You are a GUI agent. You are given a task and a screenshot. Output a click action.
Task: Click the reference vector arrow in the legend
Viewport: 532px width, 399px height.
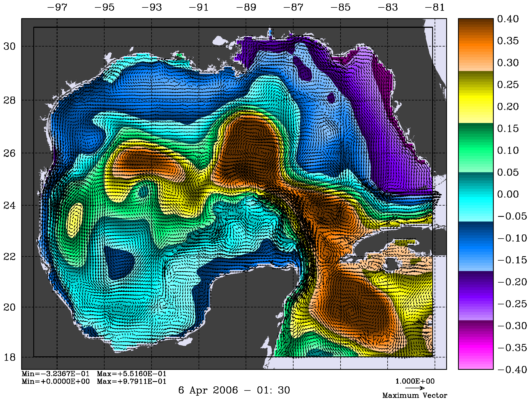tap(415, 388)
